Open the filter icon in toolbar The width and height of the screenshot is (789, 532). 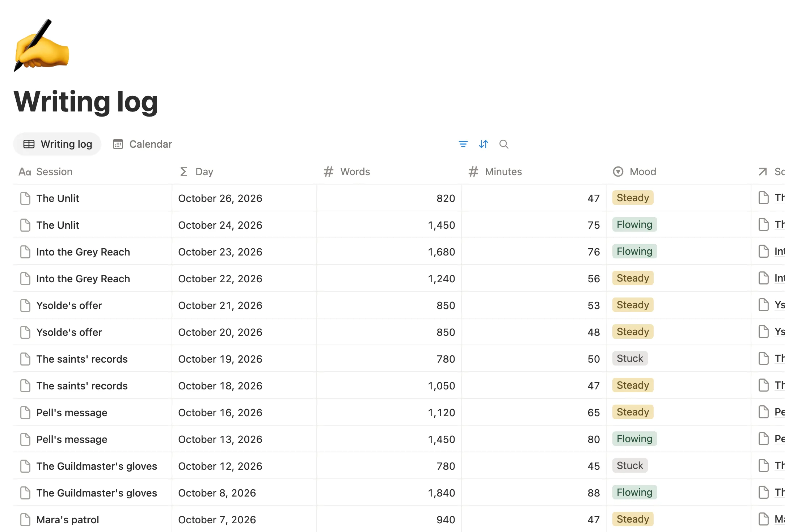463,144
